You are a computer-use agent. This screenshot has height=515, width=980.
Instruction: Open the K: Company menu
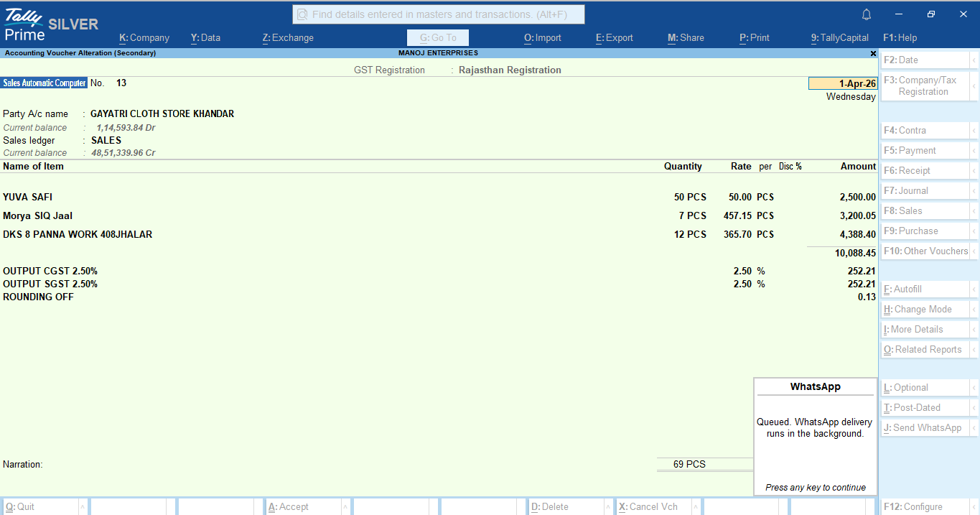144,38
